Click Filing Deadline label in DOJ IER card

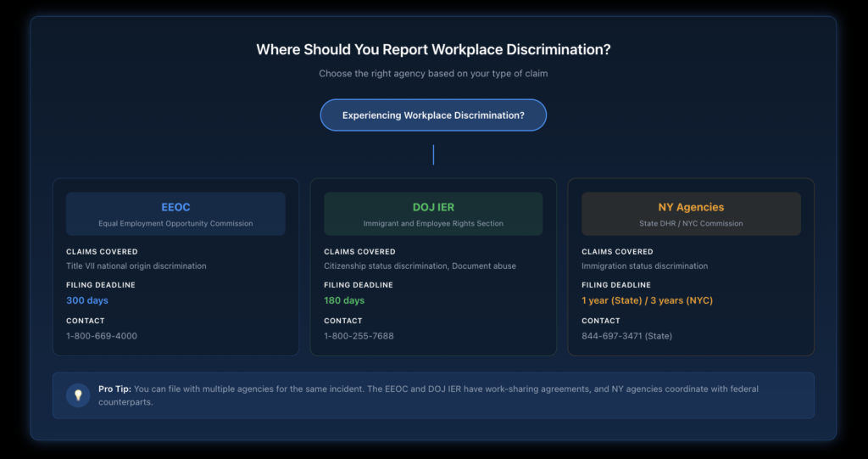coord(359,285)
